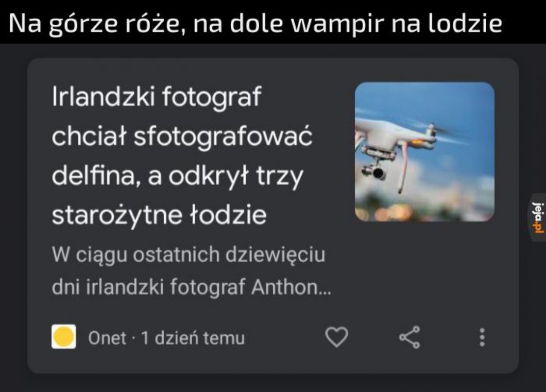
Task: Open the three-dot more options menu
Action: (x=482, y=337)
